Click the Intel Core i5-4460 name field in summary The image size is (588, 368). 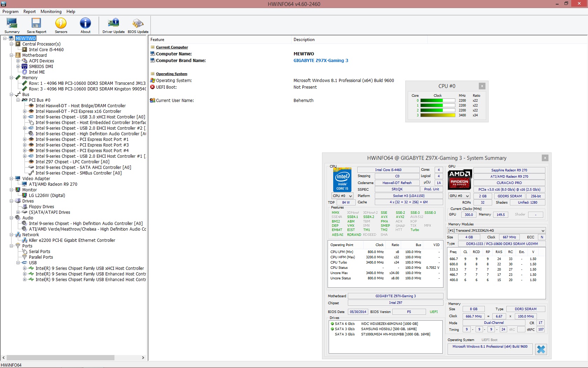(388, 170)
